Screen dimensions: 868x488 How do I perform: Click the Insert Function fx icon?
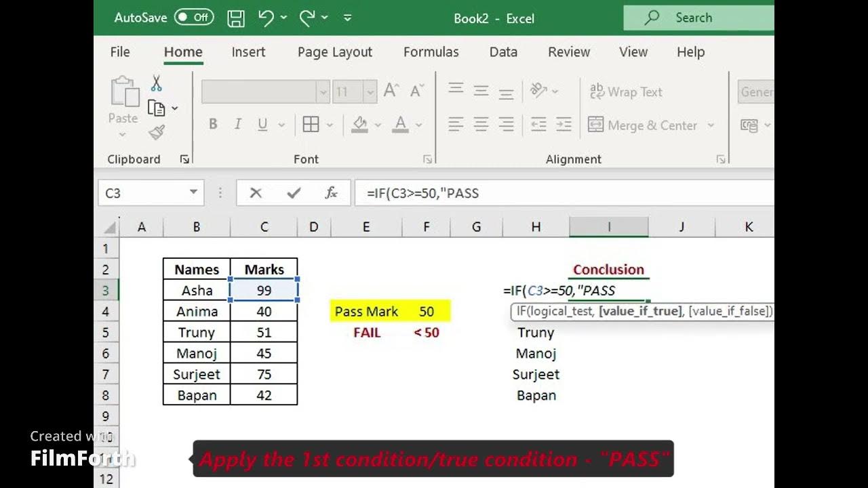pos(332,193)
